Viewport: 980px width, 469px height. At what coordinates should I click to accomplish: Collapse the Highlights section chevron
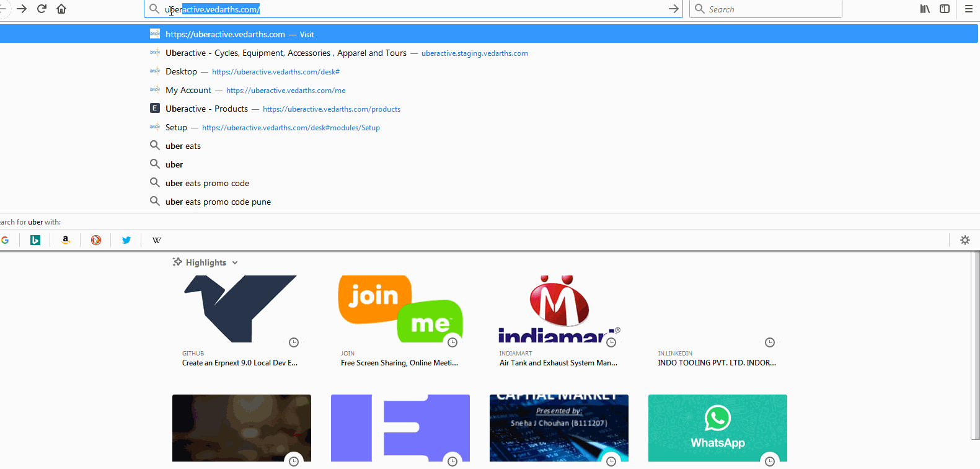pyautogui.click(x=235, y=263)
